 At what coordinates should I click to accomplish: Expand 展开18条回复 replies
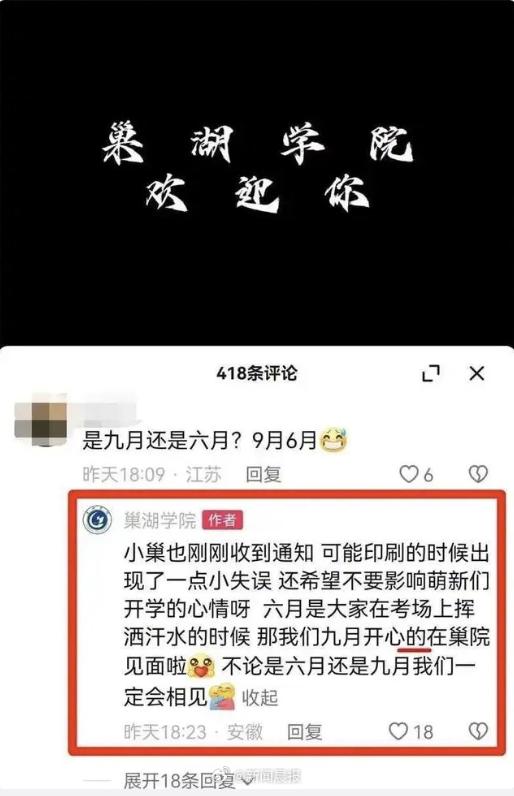coord(179,780)
